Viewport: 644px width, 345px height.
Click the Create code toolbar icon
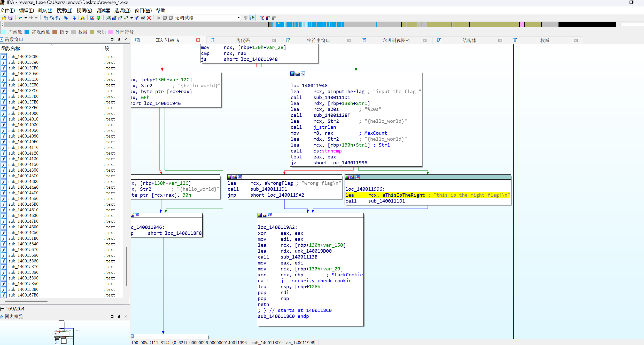[x=108, y=18]
